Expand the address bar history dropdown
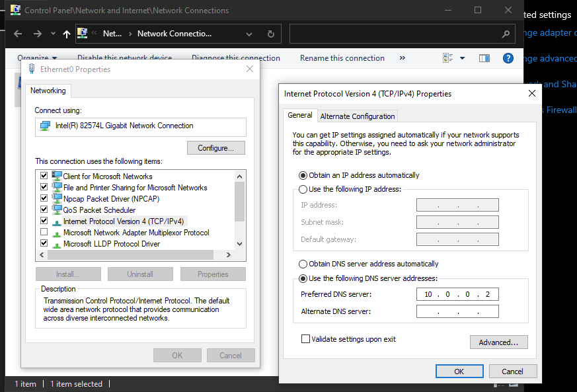This screenshot has width=577, height=392. pos(249,34)
